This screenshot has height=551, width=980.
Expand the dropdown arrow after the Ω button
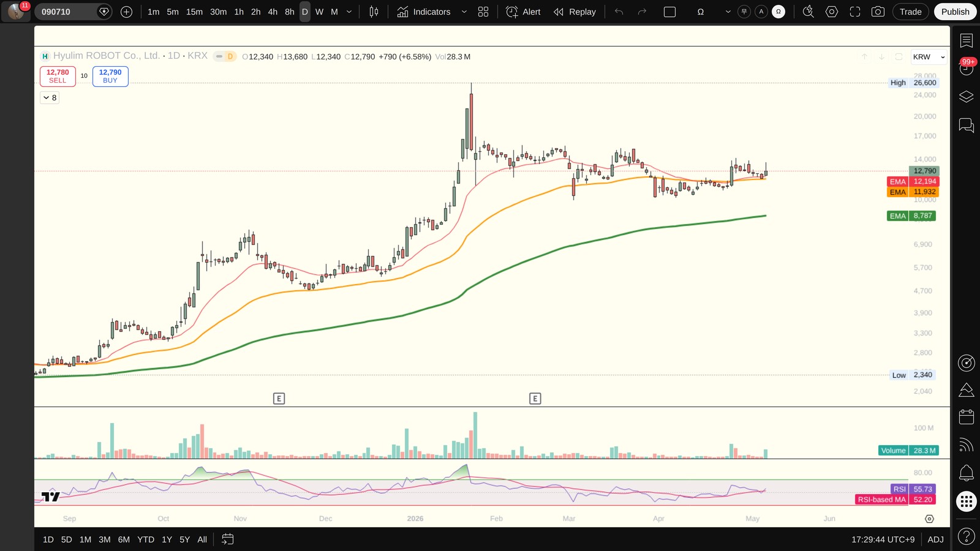[728, 12]
